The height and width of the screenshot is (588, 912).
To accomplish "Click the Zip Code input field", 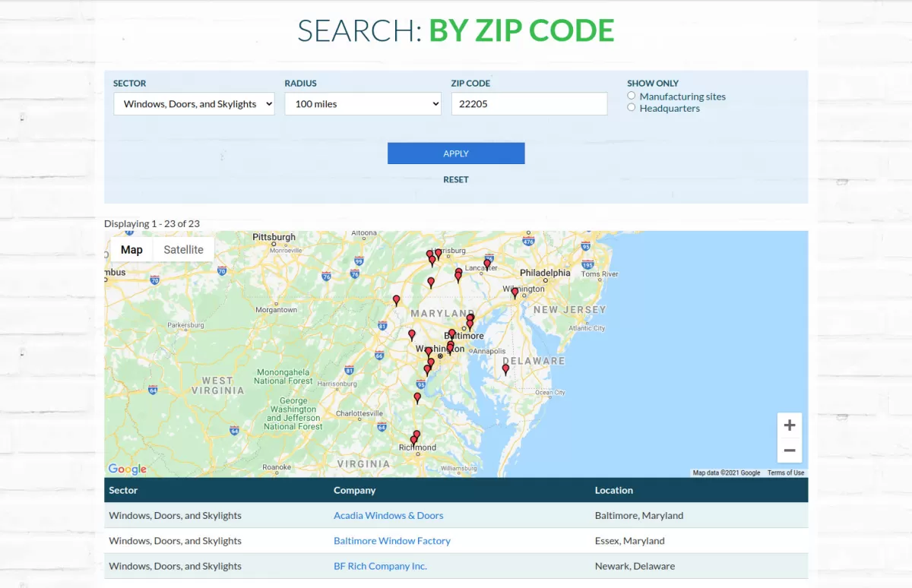I will [x=529, y=104].
